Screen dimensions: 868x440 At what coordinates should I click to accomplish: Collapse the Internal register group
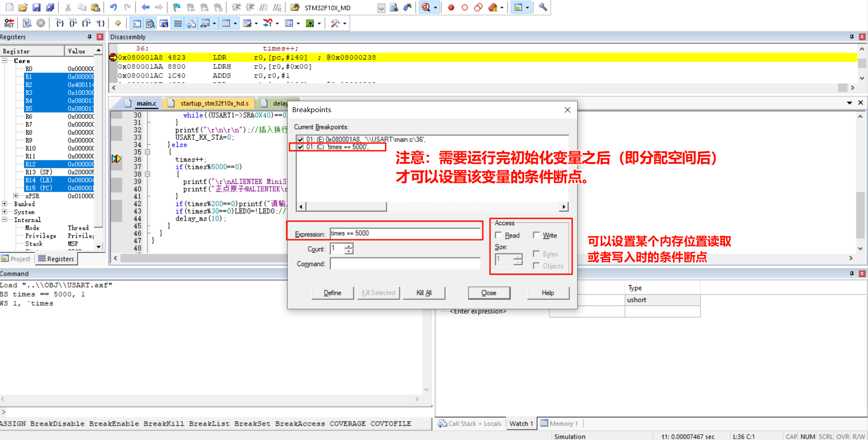(x=5, y=220)
